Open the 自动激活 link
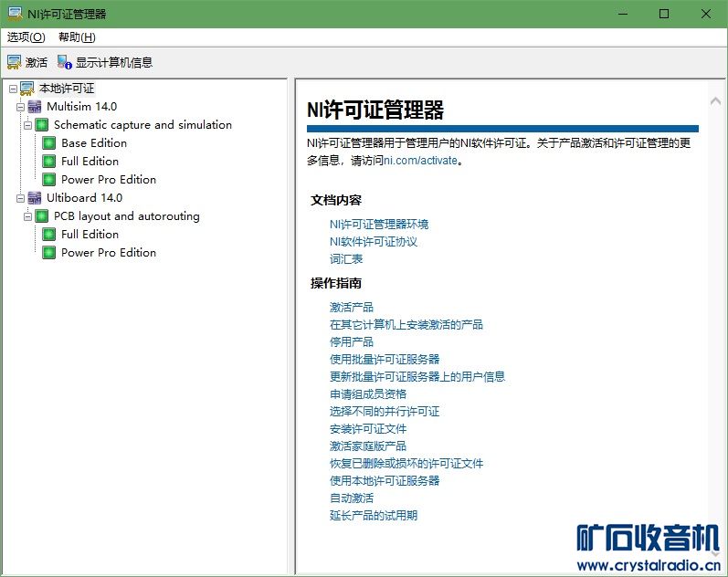This screenshot has height=577, width=728. click(x=352, y=498)
